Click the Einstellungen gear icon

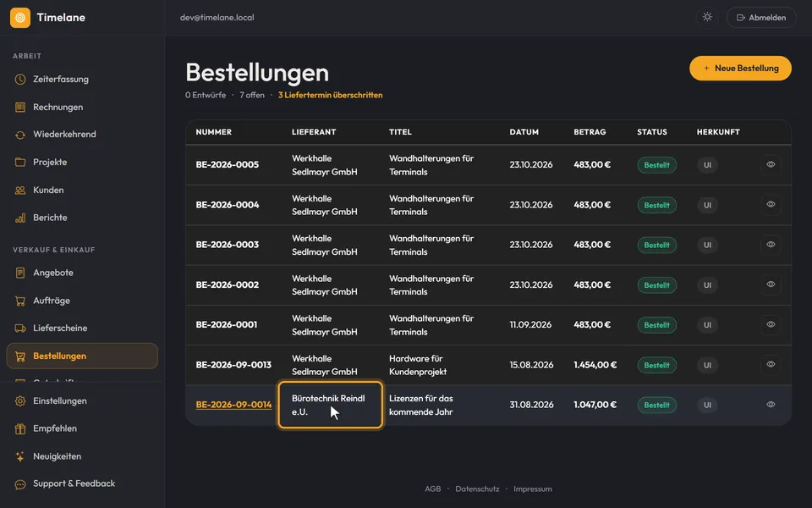point(20,401)
